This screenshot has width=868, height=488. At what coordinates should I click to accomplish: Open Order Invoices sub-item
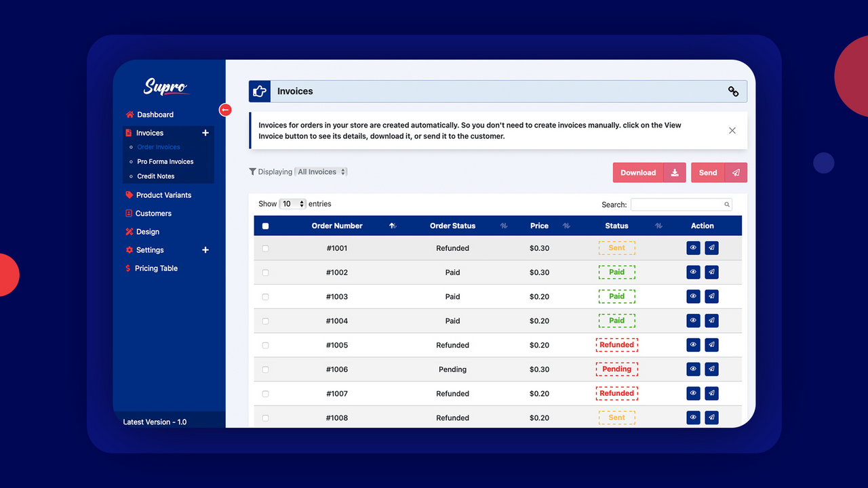tap(159, 147)
